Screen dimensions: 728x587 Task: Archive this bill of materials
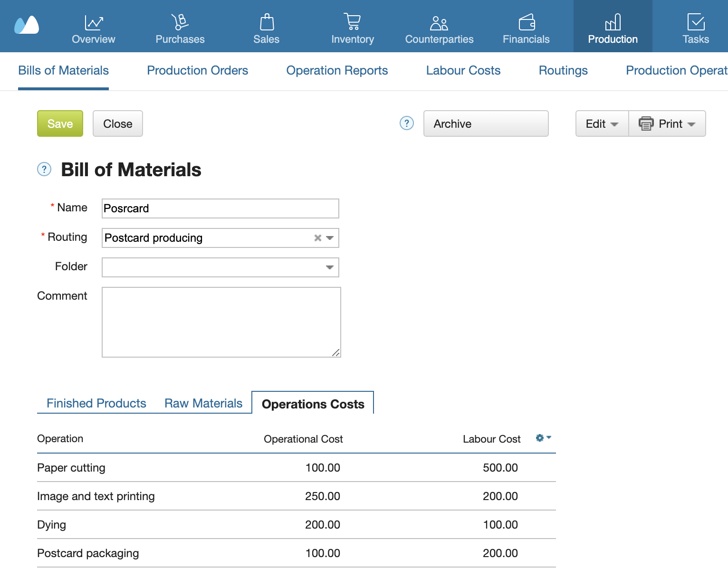(x=486, y=123)
